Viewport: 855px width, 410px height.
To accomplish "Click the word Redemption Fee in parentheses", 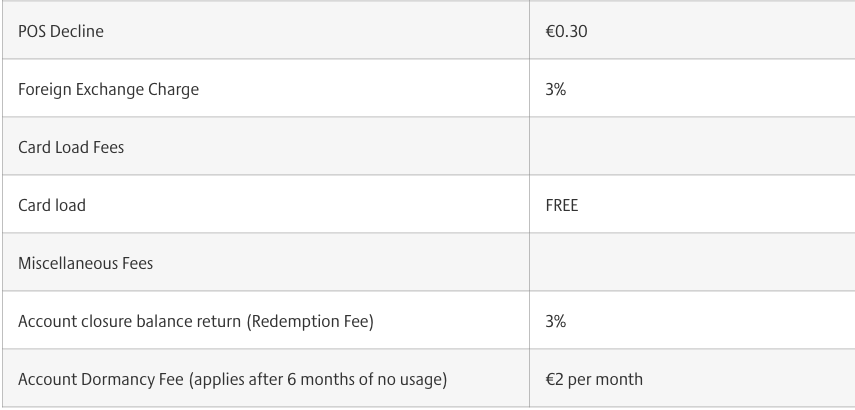I will point(311,322).
